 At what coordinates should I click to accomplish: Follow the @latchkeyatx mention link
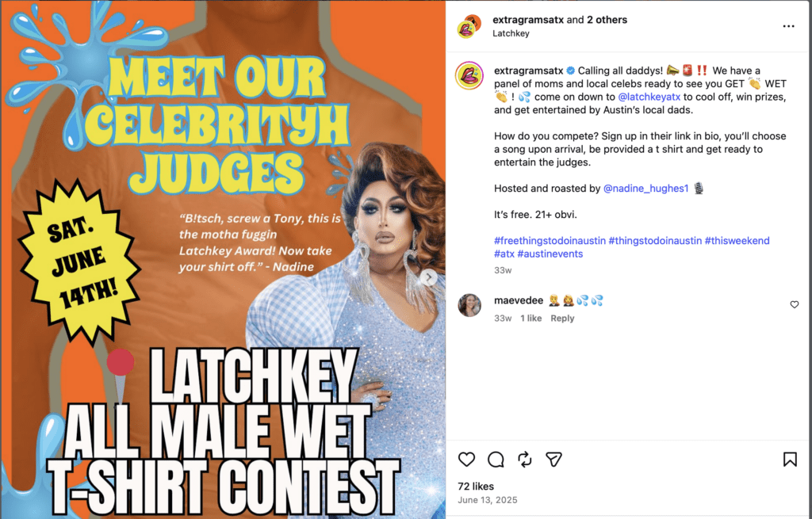(x=649, y=97)
